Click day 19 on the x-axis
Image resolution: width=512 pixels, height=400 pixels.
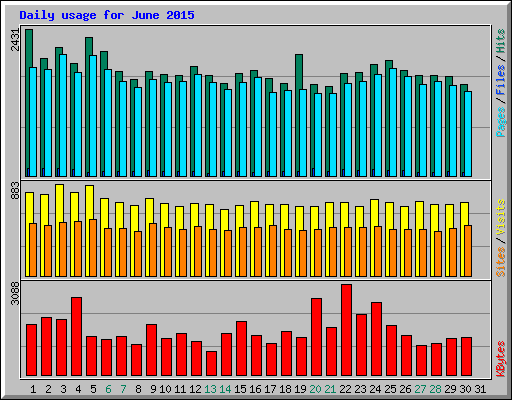300,389
